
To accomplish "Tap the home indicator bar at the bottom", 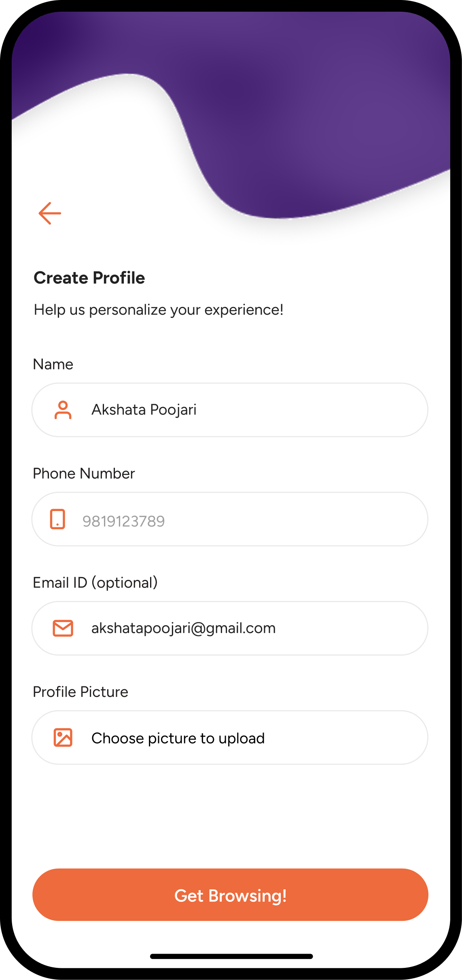I will (x=231, y=957).
